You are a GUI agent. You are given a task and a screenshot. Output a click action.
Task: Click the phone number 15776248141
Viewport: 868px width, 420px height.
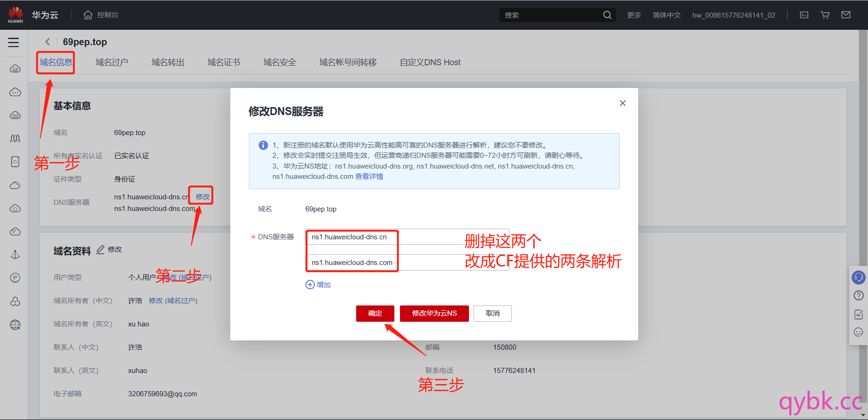coord(514,371)
